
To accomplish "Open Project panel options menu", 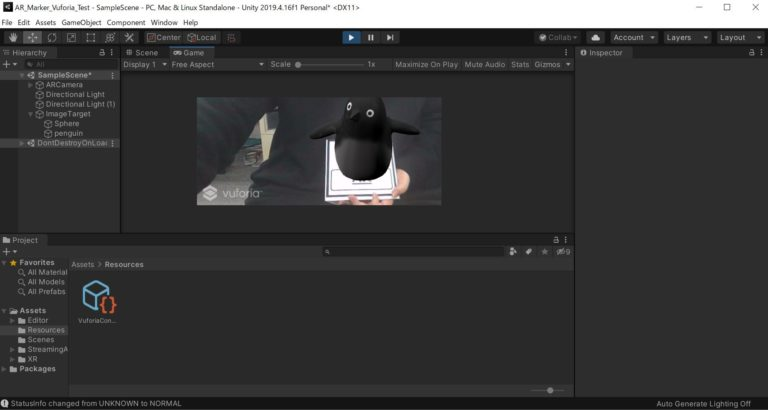I will click(566, 240).
